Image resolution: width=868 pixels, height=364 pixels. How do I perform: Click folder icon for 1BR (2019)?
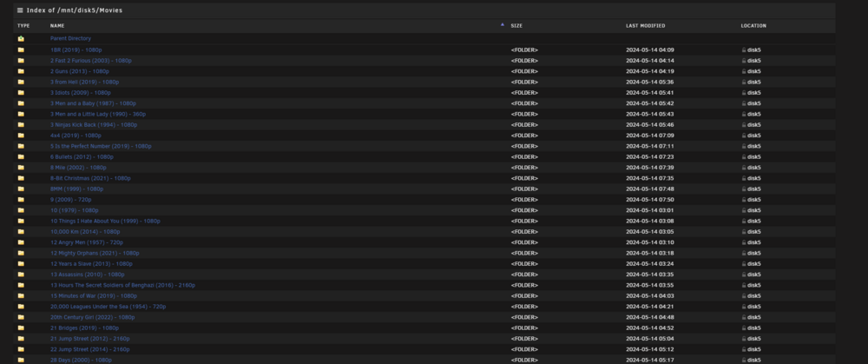click(21, 50)
